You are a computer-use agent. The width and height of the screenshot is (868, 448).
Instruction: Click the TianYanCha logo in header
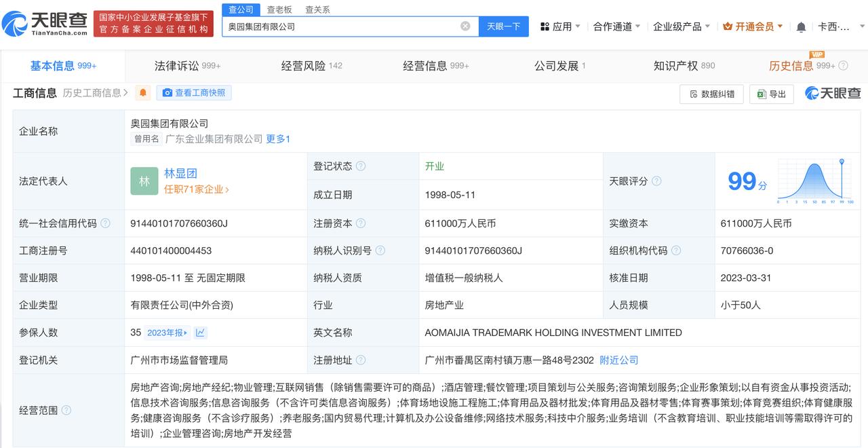tap(45, 24)
